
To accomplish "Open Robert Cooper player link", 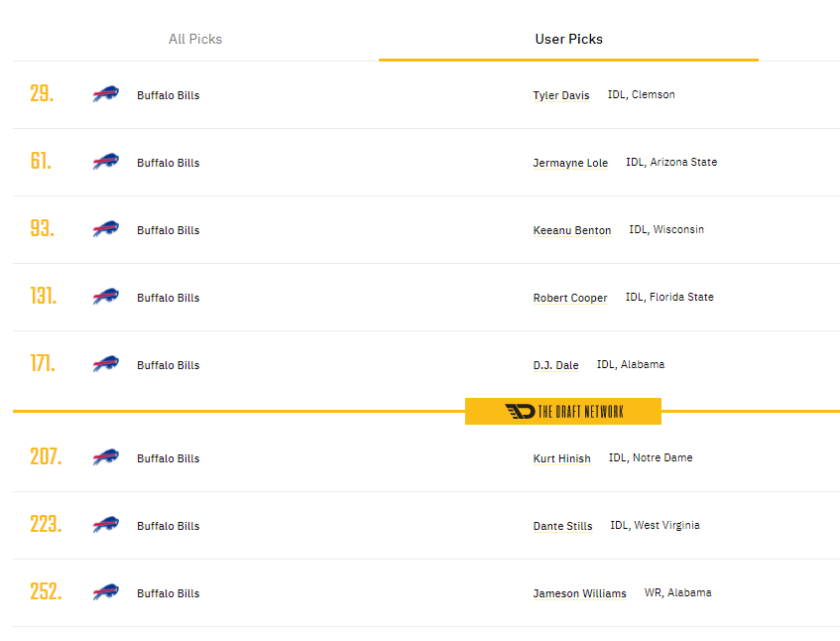I will pyautogui.click(x=570, y=298).
